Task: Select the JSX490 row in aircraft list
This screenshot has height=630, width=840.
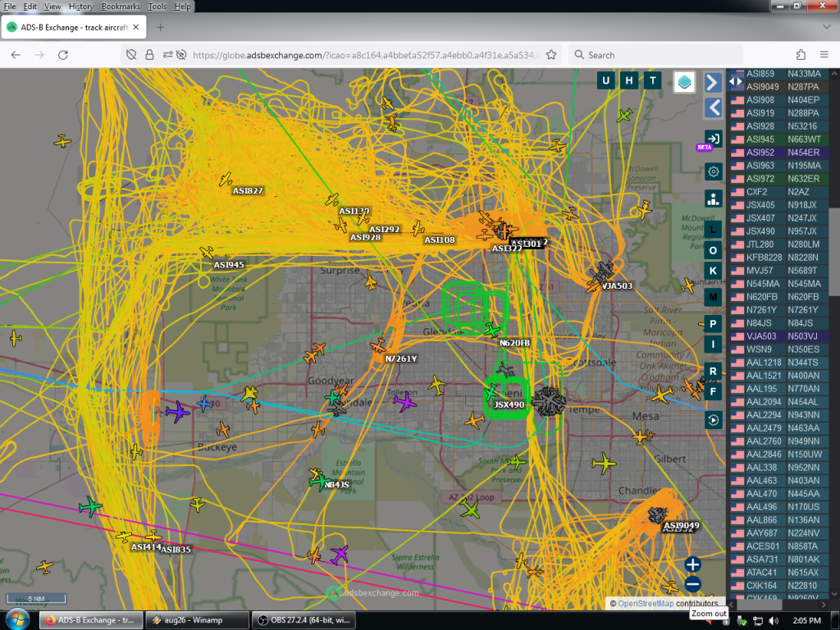Action: (779, 231)
